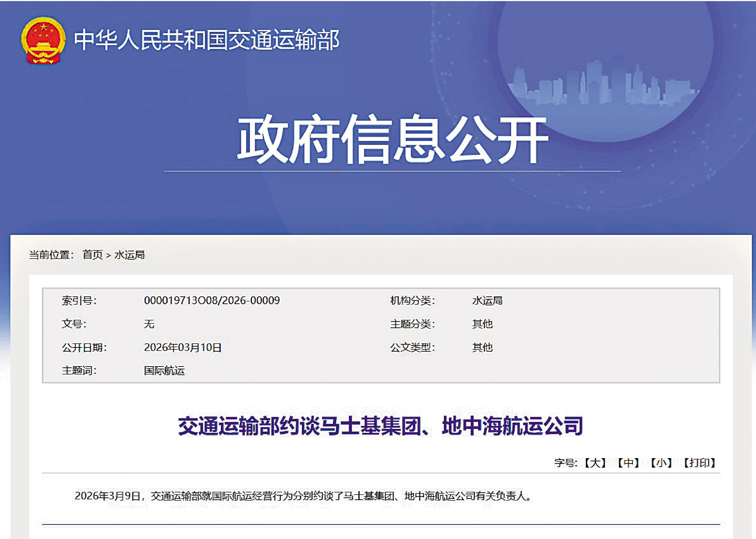Screen dimensions: 756x539
Task: Click the 公文类型 其他 value
Action: 482,347
